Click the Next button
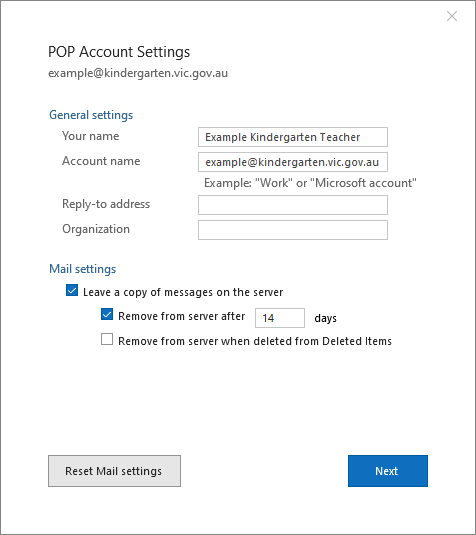Image resolution: width=476 pixels, height=535 pixels. coord(388,471)
